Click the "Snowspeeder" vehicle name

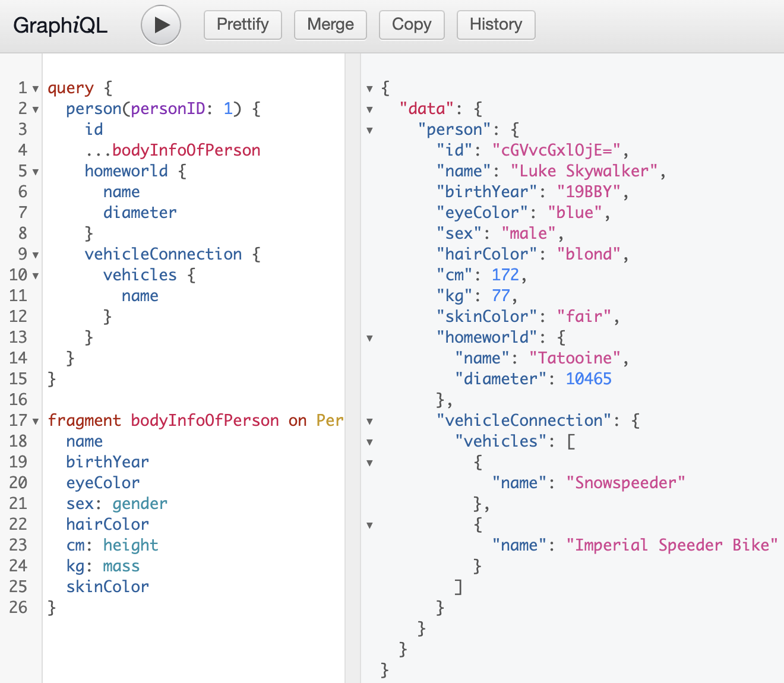625,483
